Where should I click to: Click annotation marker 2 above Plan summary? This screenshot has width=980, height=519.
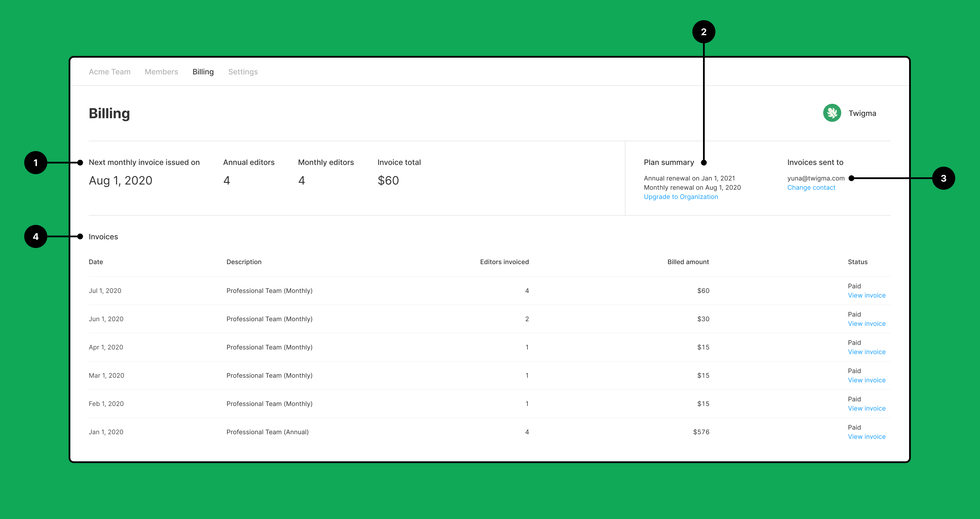703,32
